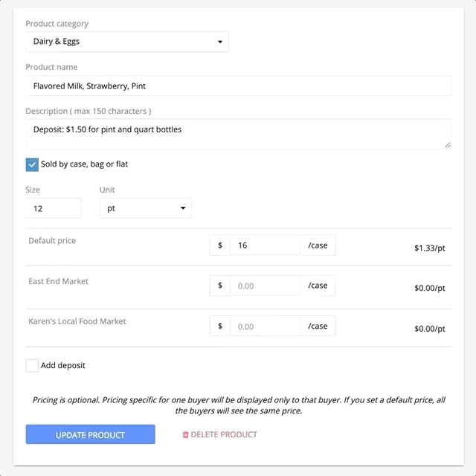Click the Description text area
Screen dimensions: 476x476
tap(239, 134)
